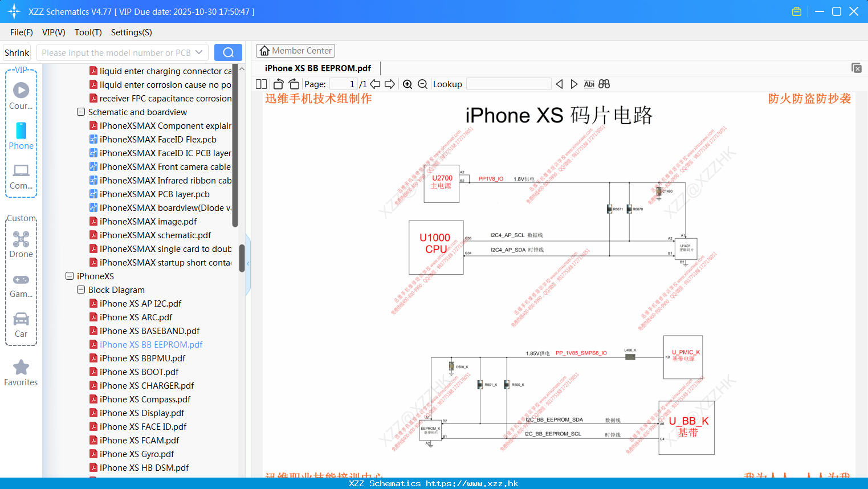This screenshot has width=868, height=489.
Task: Find previous lookup result triangle
Action: (559, 84)
